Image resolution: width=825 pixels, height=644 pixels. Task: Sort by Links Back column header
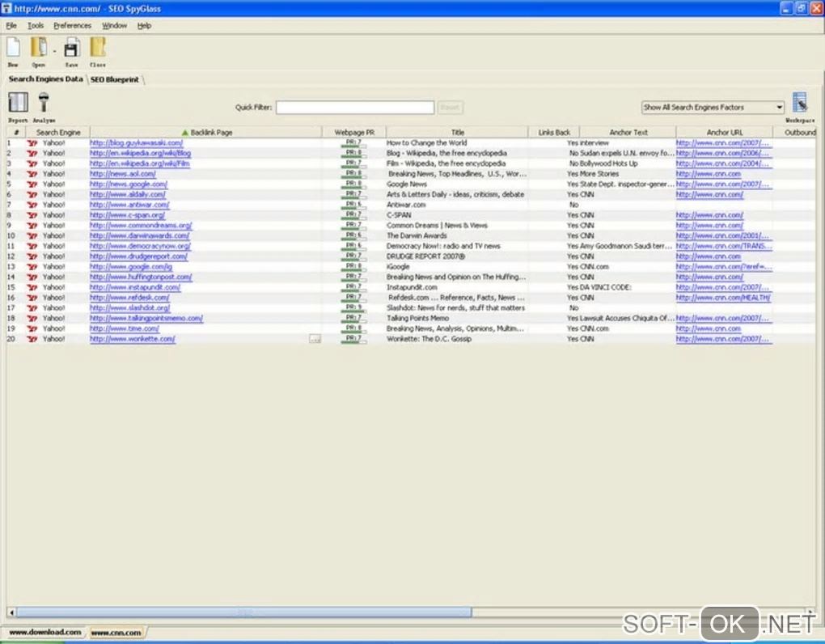coord(554,133)
